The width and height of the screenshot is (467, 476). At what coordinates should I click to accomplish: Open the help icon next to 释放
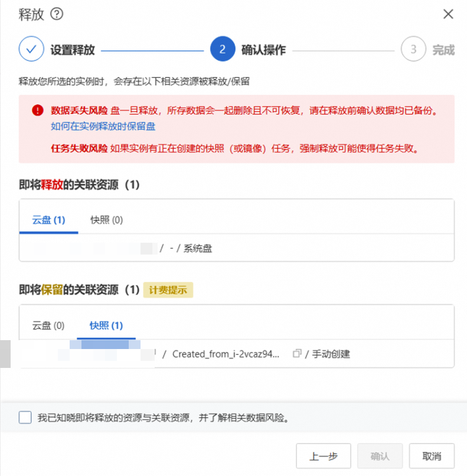pos(57,14)
